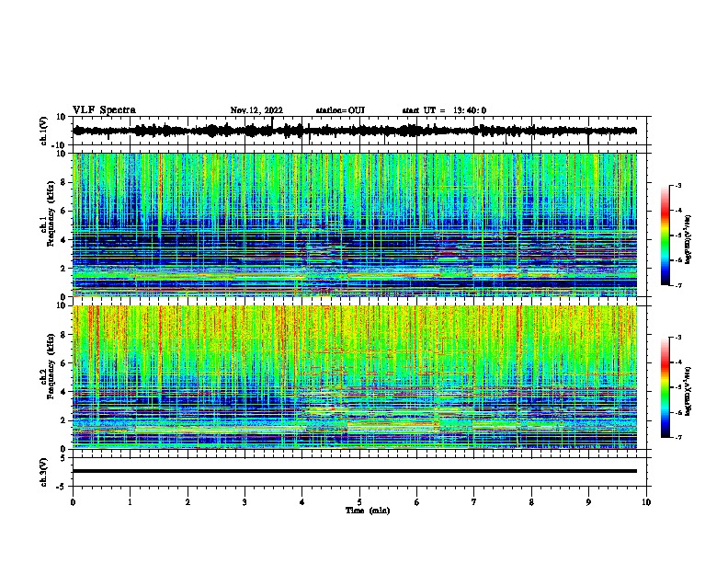The height and width of the screenshot is (563, 728).
Task: Click the "8" tick on ch.1 frequency axis
Action: pyautogui.click(x=63, y=182)
